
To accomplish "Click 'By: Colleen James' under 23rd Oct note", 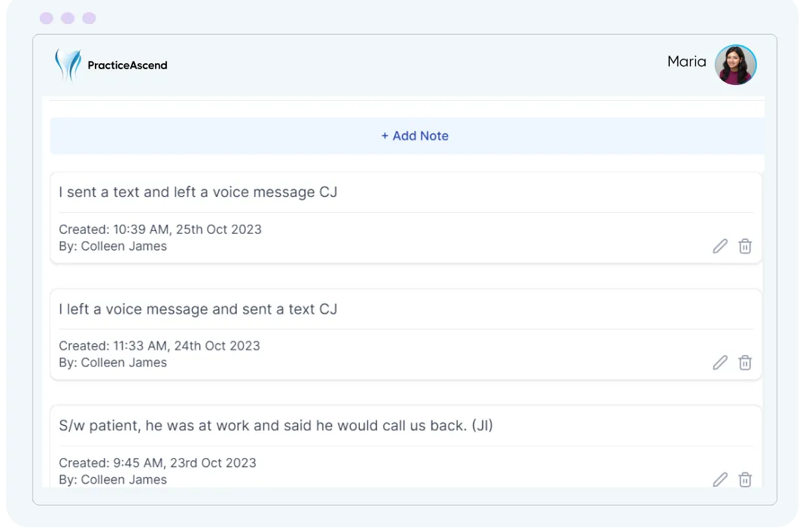I will point(112,479).
